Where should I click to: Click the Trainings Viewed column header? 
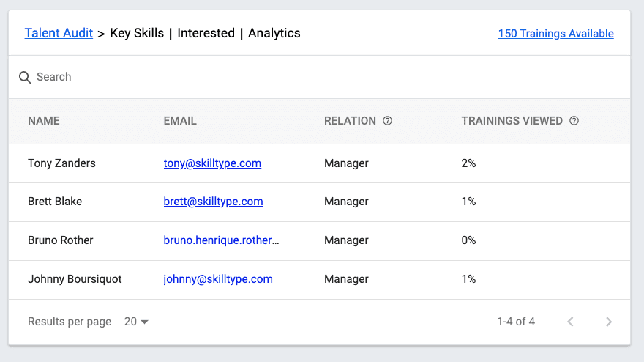point(512,121)
